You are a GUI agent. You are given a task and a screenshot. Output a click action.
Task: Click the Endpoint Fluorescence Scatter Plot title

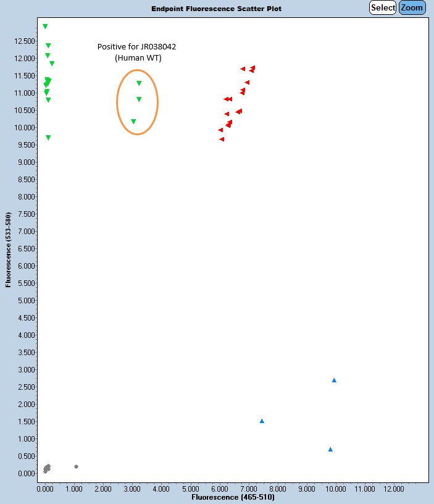pos(216,9)
